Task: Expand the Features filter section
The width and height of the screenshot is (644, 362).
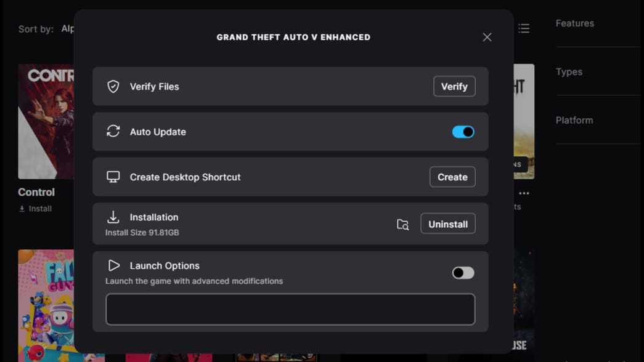Action: (x=574, y=23)
